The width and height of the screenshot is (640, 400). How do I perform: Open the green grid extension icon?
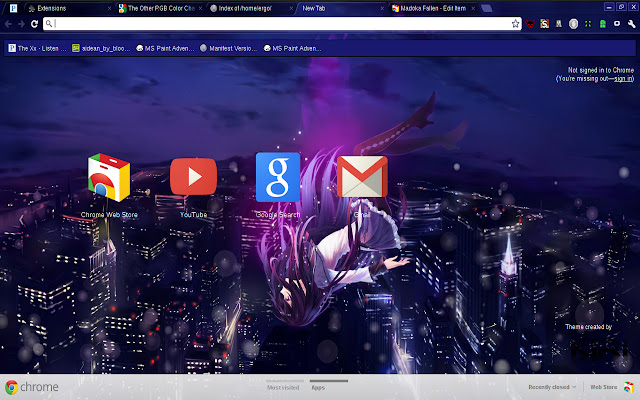(602, 24)
